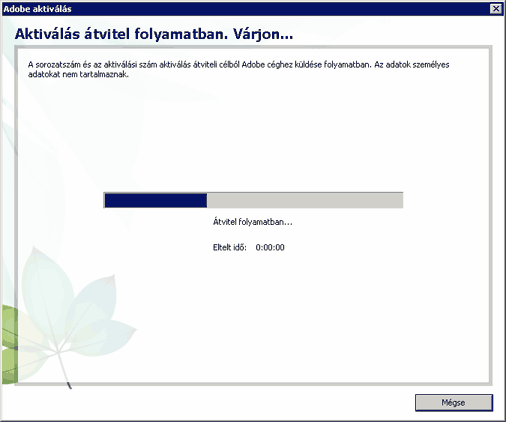Image resolution: width=506 pixels, height=422 pixels.
Task: Click the Eltelt idő label
Action: (229, 247)
